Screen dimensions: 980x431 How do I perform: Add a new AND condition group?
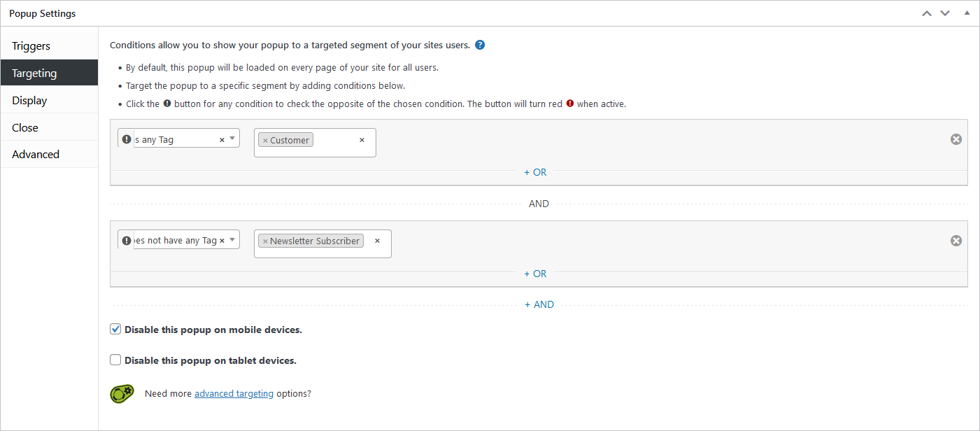pos(539,304)
